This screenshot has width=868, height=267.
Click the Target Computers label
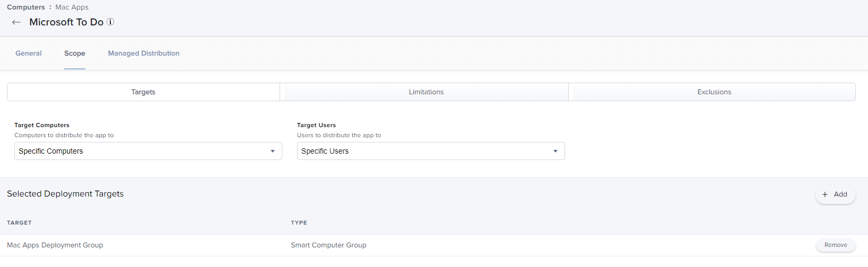click(42, 125)
